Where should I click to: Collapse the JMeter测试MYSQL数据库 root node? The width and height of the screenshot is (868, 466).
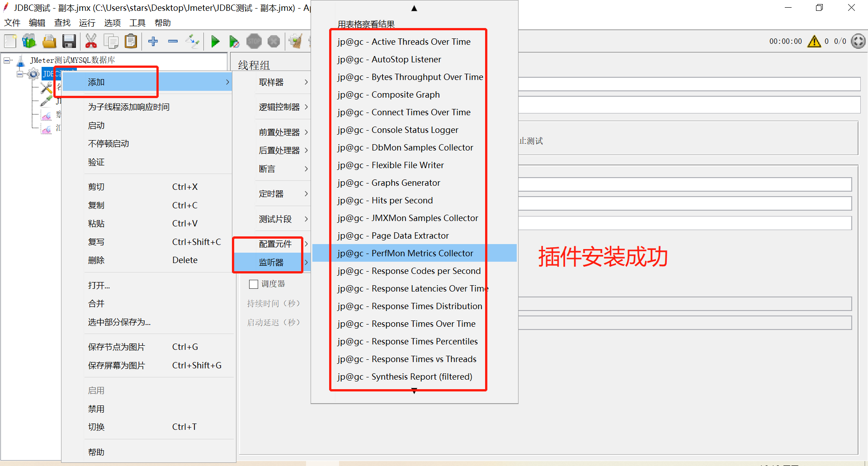[6, 60]
